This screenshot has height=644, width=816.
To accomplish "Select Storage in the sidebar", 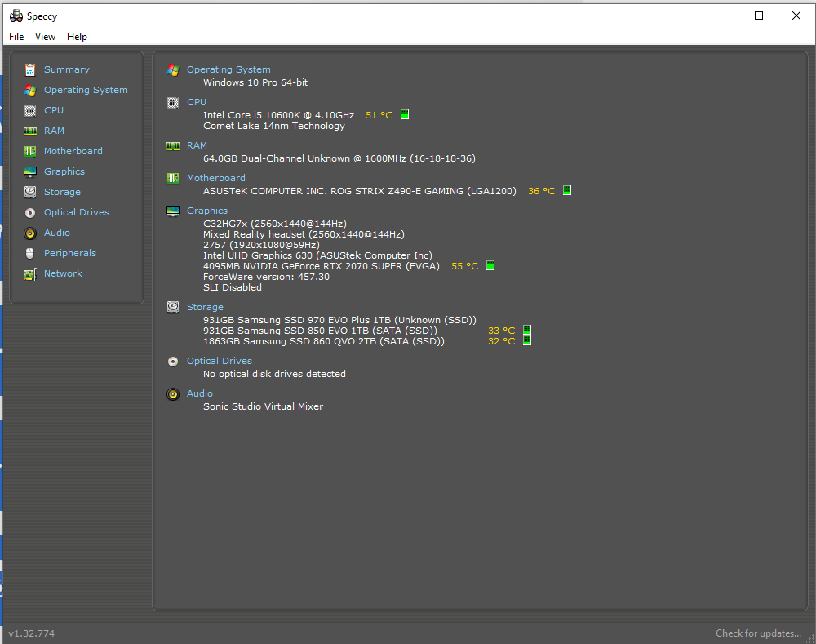I will (x=62, y=192).
